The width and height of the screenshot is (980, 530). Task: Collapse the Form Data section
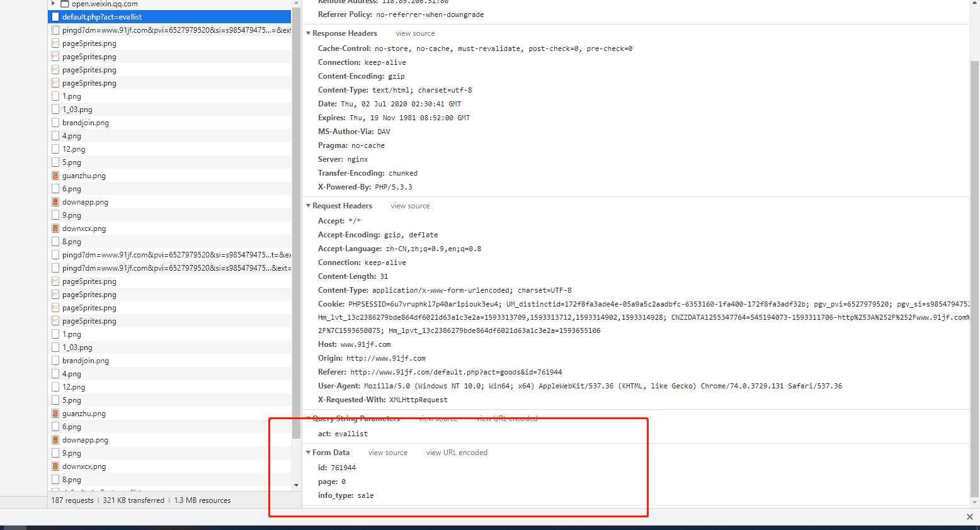point(308,453)
